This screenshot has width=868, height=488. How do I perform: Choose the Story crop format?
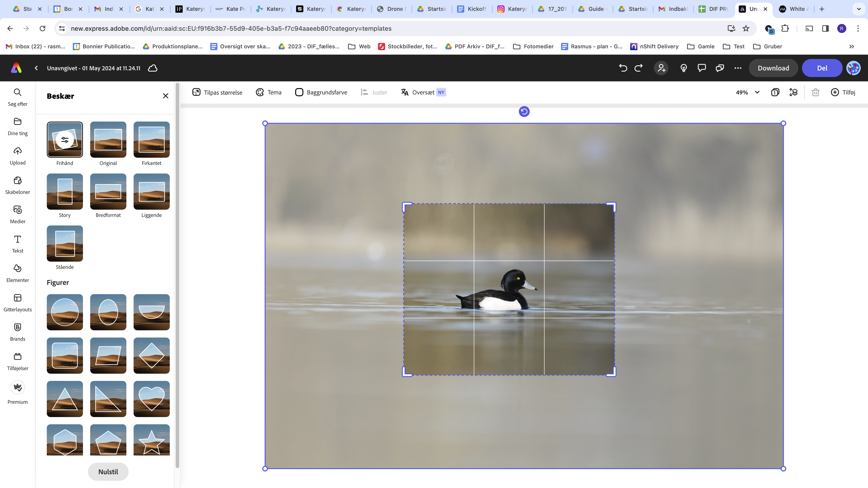click(x=65, y=192)
